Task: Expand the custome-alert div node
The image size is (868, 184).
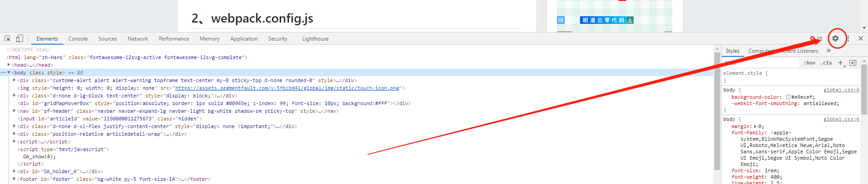Action: (x=14, y=80)
